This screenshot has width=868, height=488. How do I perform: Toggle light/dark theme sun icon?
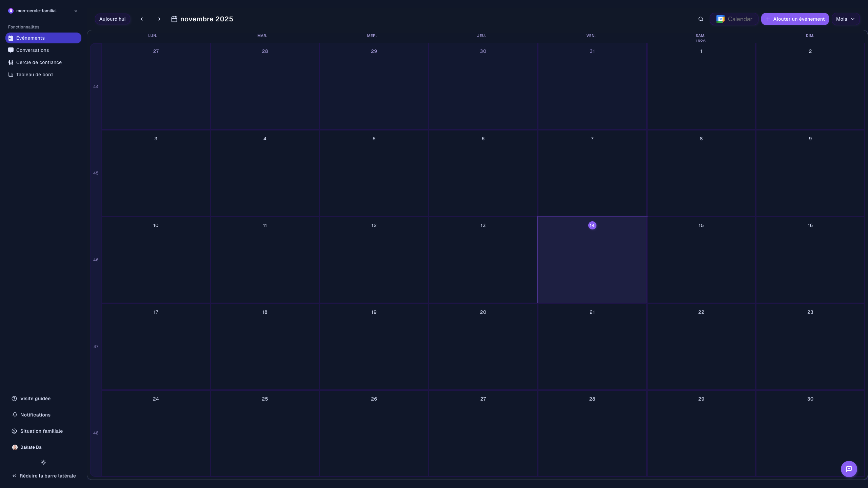click(43, 462)
